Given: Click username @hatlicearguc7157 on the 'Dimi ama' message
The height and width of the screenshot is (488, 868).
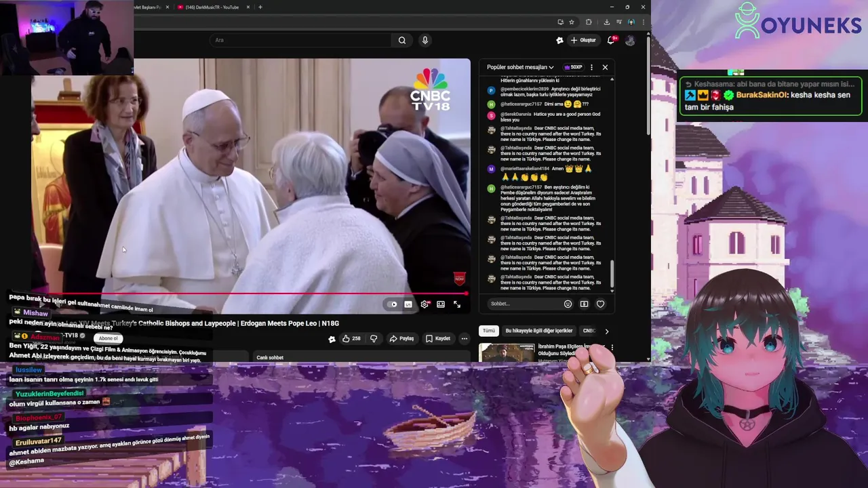Looking at the screenshot, I should point(521,104).
